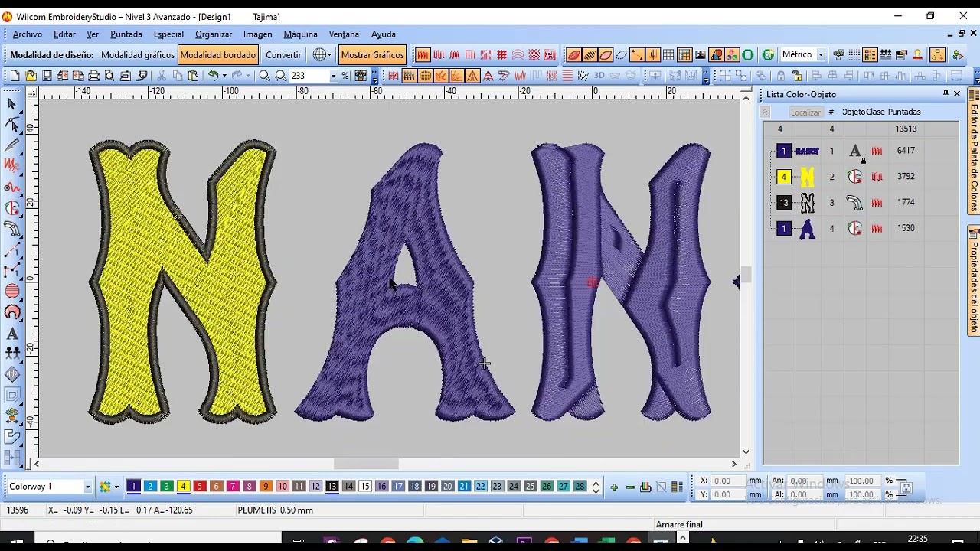Screen dimensions: 980x551
Task: Open the Puntada menu
Action: point(126,34)
